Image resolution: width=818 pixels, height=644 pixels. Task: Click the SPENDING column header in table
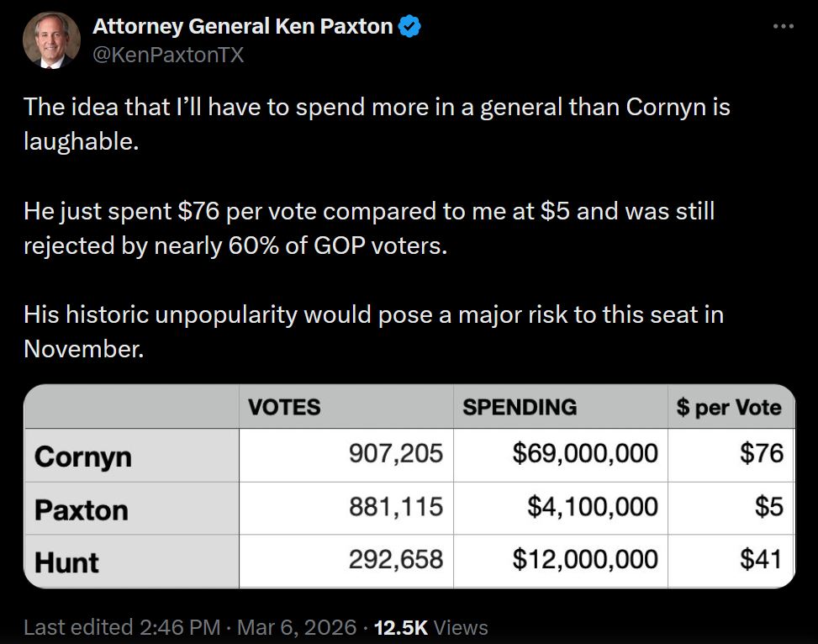click(520, 408)
